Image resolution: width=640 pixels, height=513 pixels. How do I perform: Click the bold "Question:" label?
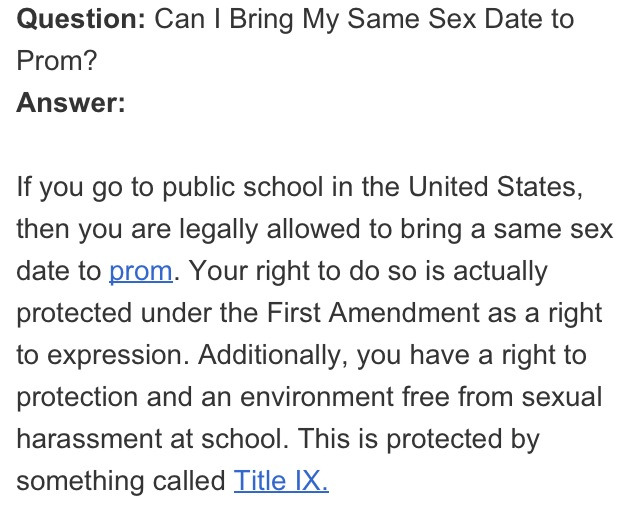pyautogui.click(x=81, y=20)
